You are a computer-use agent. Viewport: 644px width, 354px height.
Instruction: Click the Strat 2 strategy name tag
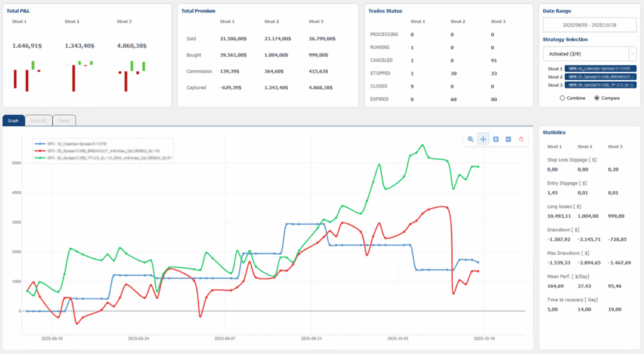coord(601,77)
